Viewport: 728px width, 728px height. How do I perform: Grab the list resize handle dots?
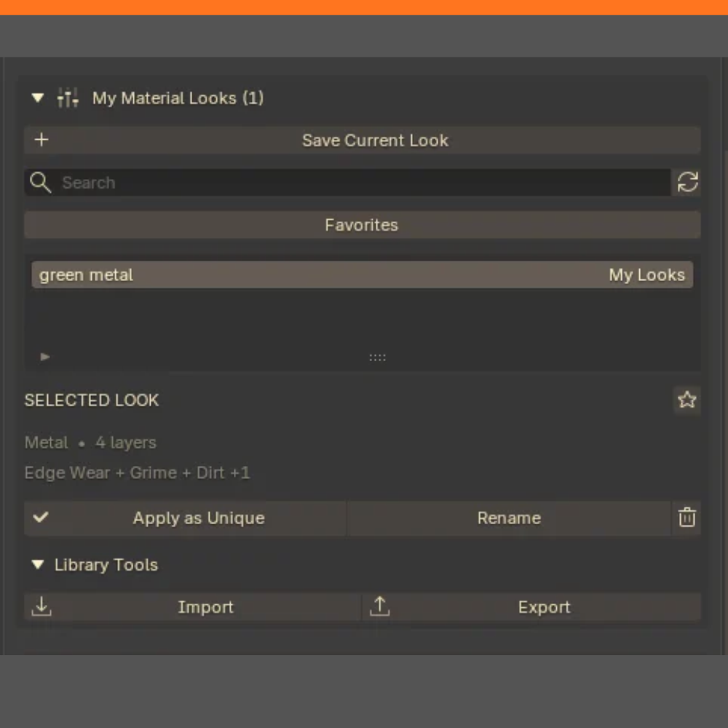377,357
